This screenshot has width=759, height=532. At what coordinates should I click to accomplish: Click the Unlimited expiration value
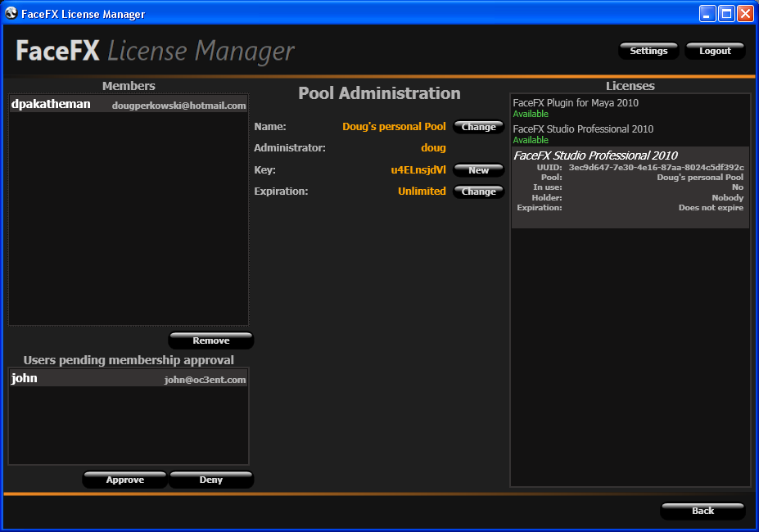coord(422,192)
